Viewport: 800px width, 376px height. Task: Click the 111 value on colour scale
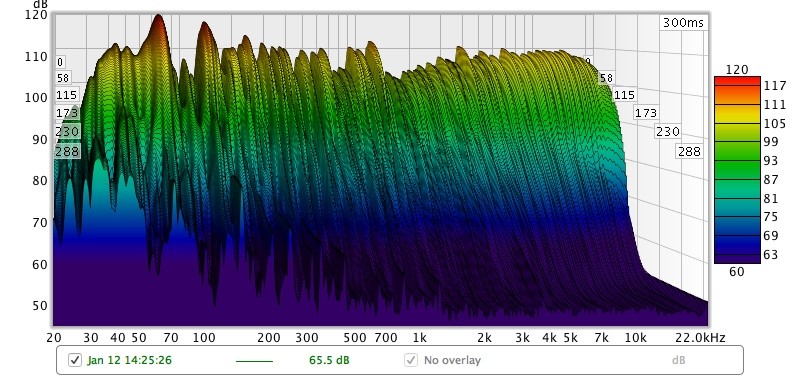[x=775, y=105]
